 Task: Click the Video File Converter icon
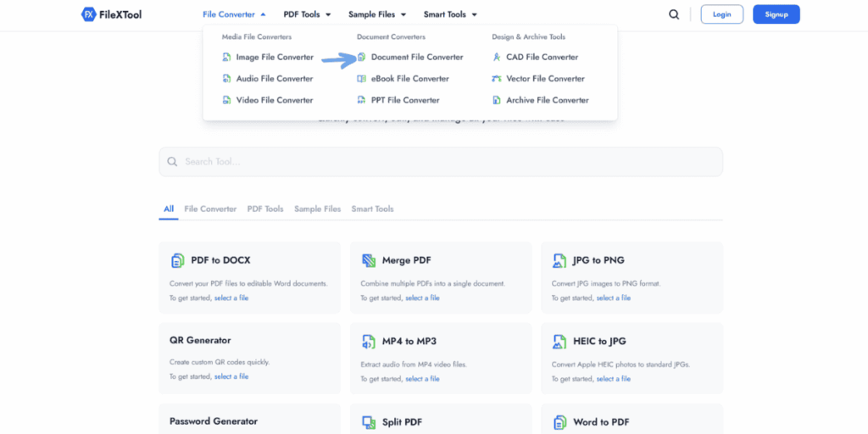tap(226, 100)
